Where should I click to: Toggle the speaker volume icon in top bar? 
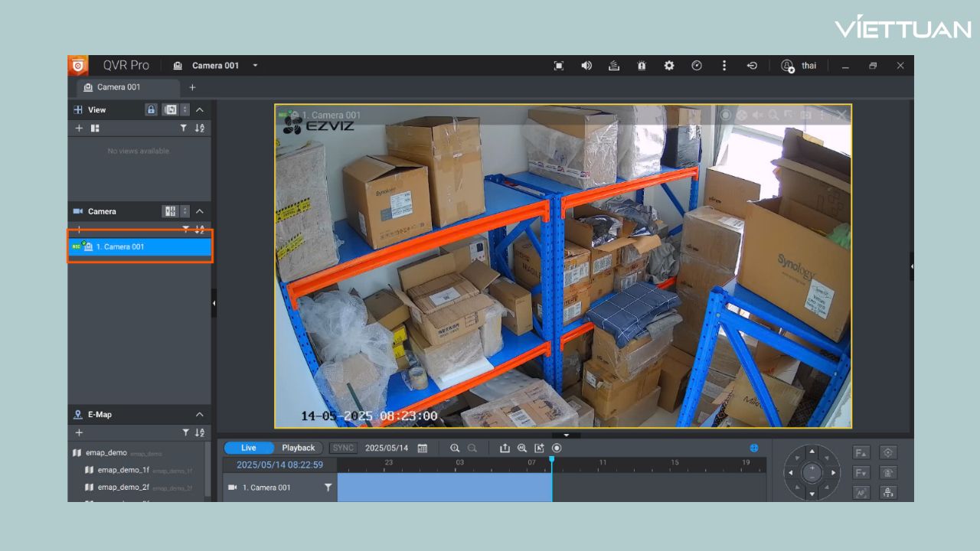point(586,66)
